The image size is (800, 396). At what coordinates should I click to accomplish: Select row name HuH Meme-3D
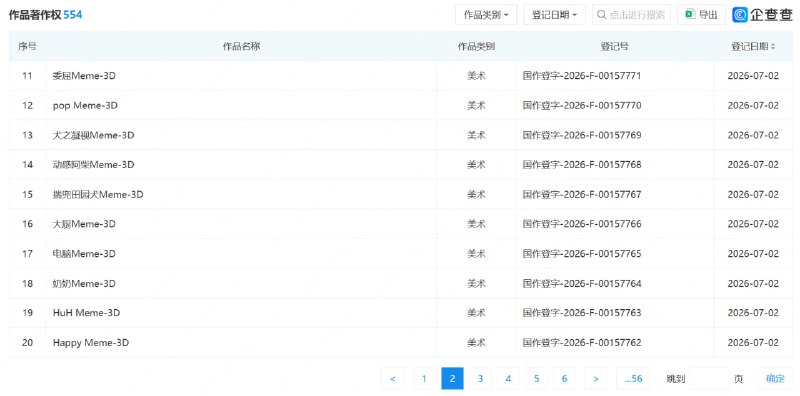pyautogui.click(x=86, y=313)
